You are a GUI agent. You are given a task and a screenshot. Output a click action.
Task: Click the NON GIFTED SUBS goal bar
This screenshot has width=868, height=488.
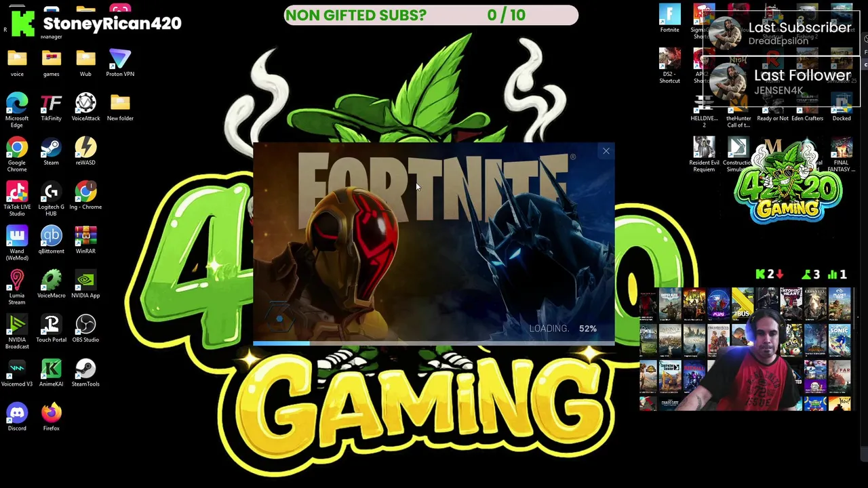(x=431, y=15)
